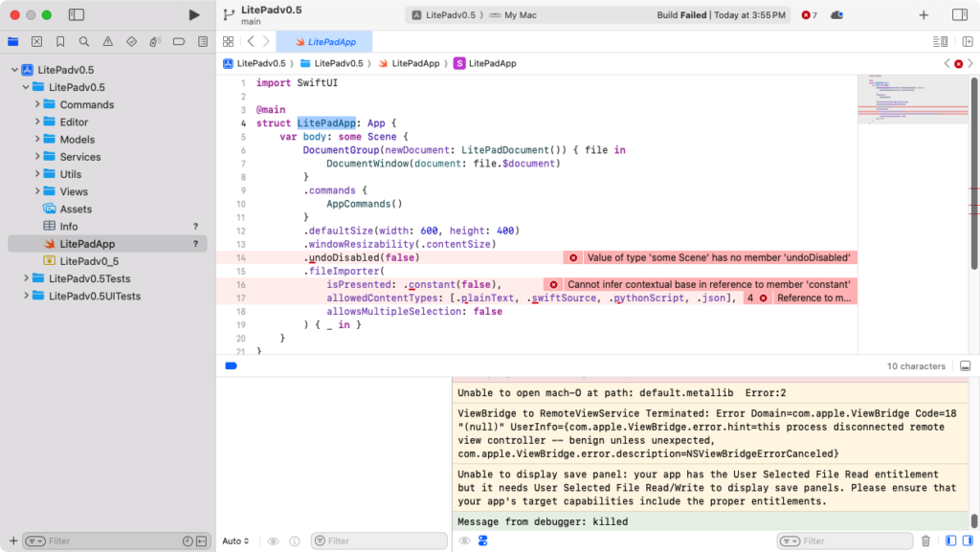
Task: Go back in editor history
Action: coord(251,42)
